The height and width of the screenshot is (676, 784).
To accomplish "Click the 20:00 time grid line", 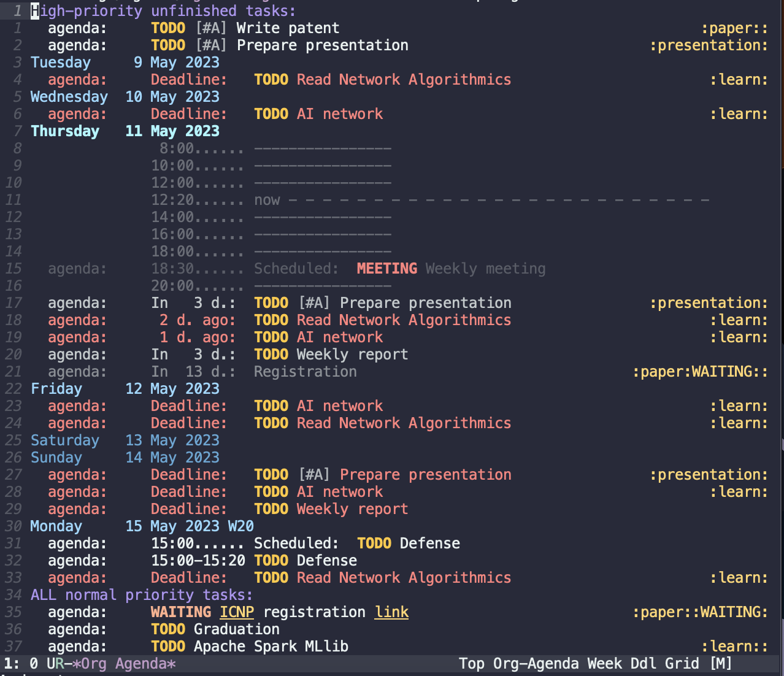I will [x=271, y=286].
